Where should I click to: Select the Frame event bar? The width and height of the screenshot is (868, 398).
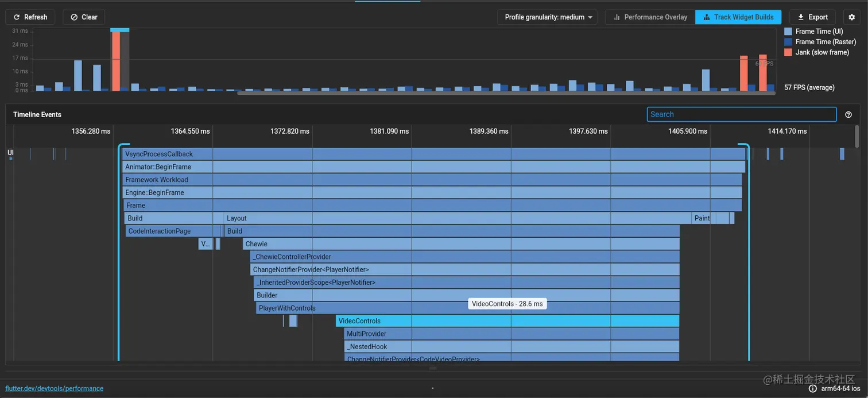(x=433, y=205)
